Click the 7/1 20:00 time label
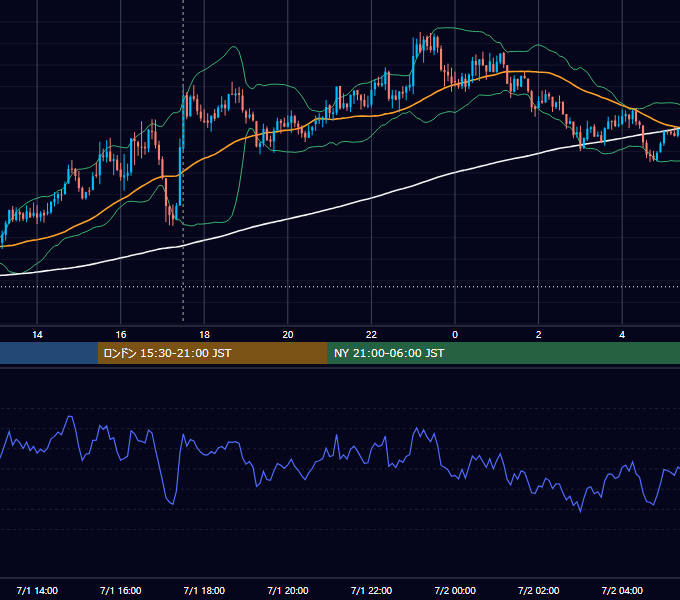Viewport: 680px width, 600px height. (288, 590)
